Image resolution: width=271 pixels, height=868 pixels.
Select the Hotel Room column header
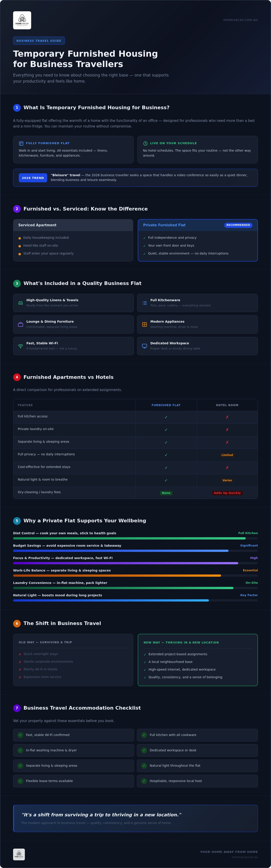(227, 405)
